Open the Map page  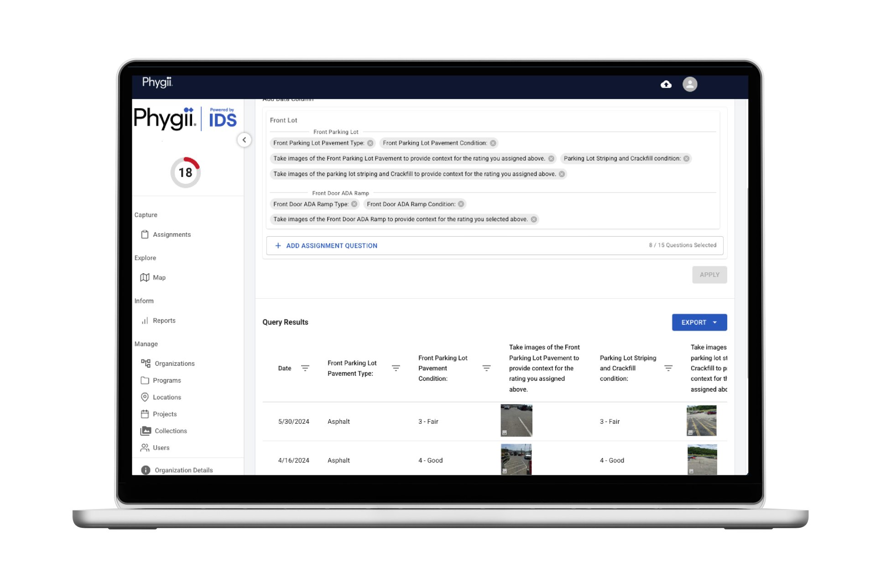[x=159, y=277]
